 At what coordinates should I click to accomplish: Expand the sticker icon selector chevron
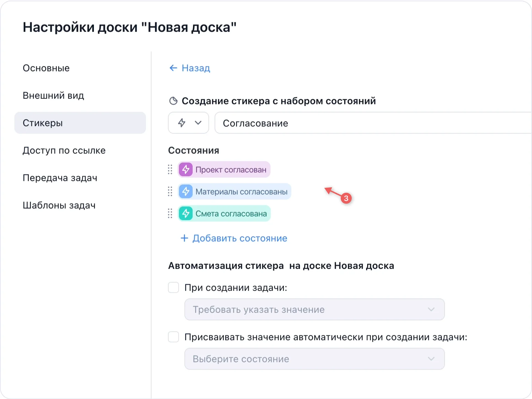[198, 123]
